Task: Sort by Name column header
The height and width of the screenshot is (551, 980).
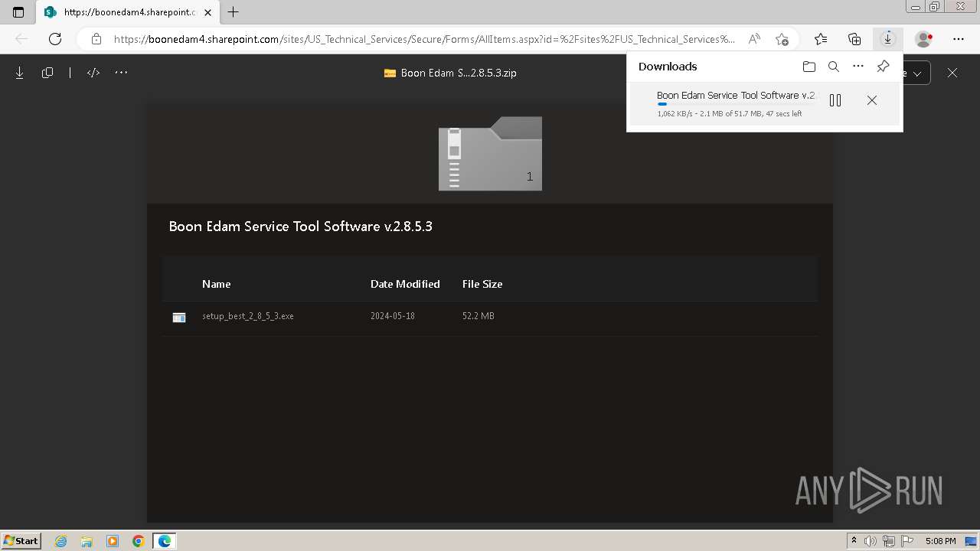Action: (216, 284)
